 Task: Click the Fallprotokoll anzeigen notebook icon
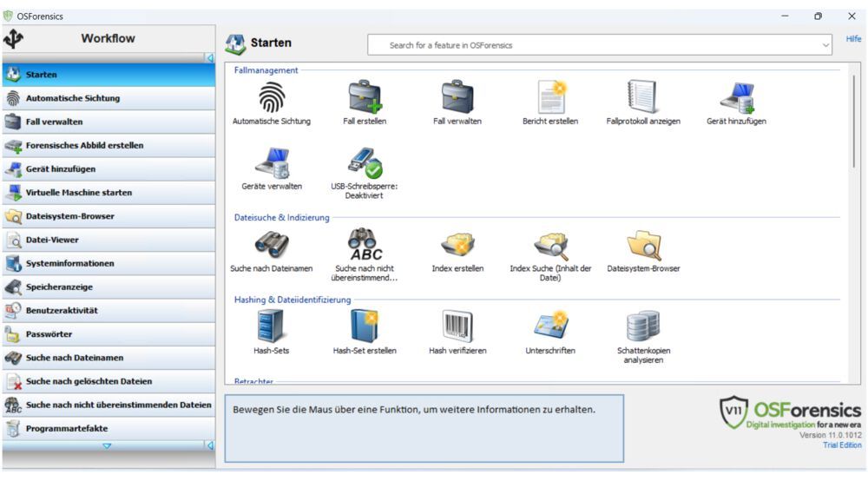pyautogui.click(x=642, y=96)
